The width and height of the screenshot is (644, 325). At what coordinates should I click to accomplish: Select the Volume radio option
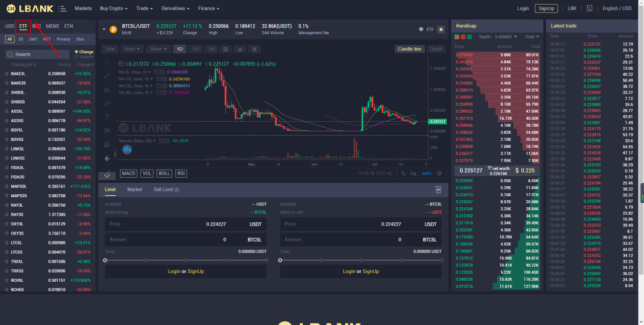coord(84,57)
